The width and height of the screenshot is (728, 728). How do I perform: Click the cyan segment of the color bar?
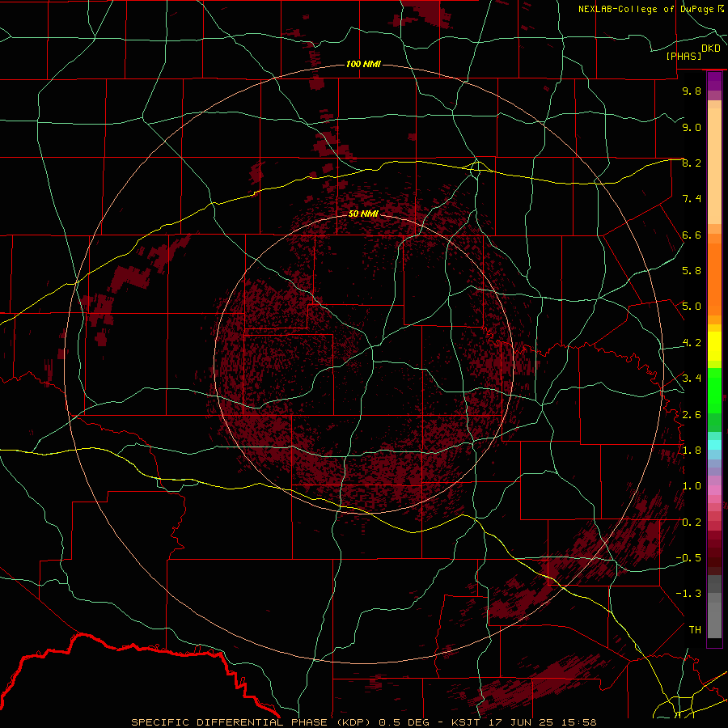pyautogui.click(x=714, y=445)
